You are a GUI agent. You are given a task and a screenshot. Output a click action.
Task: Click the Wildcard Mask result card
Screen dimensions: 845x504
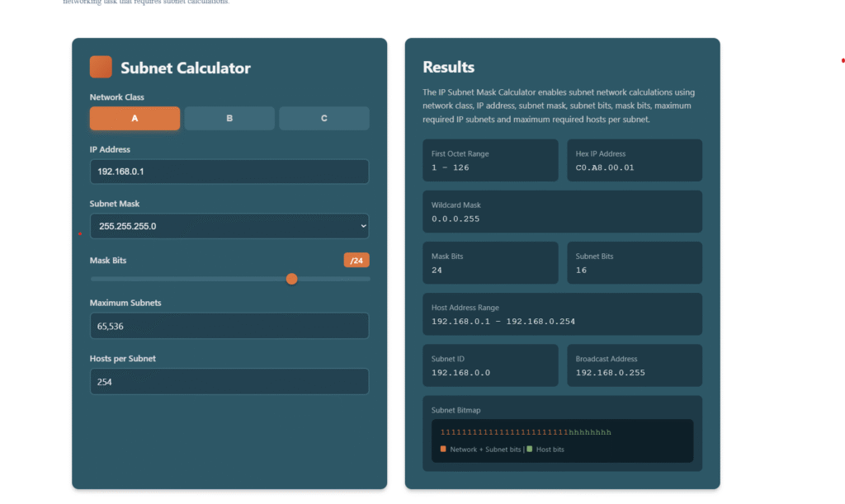(x=562, y=212)
